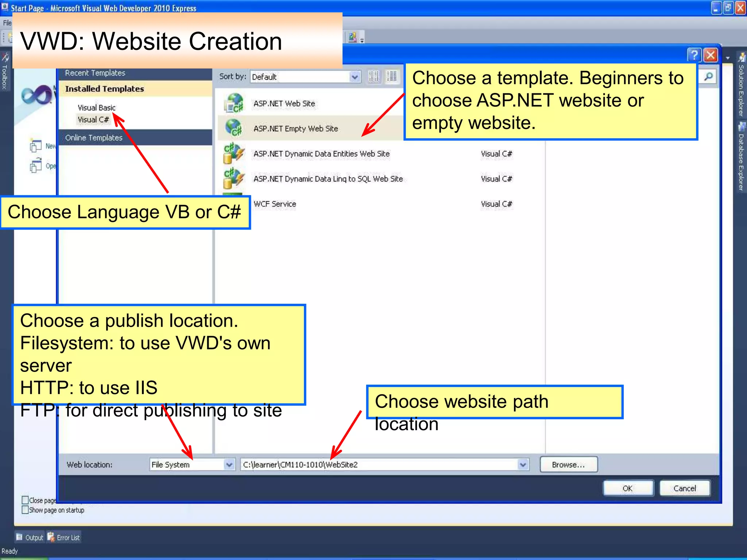Select the WCF Service template
Viewport: 747px width, 560px height.
tap(275, 204)
